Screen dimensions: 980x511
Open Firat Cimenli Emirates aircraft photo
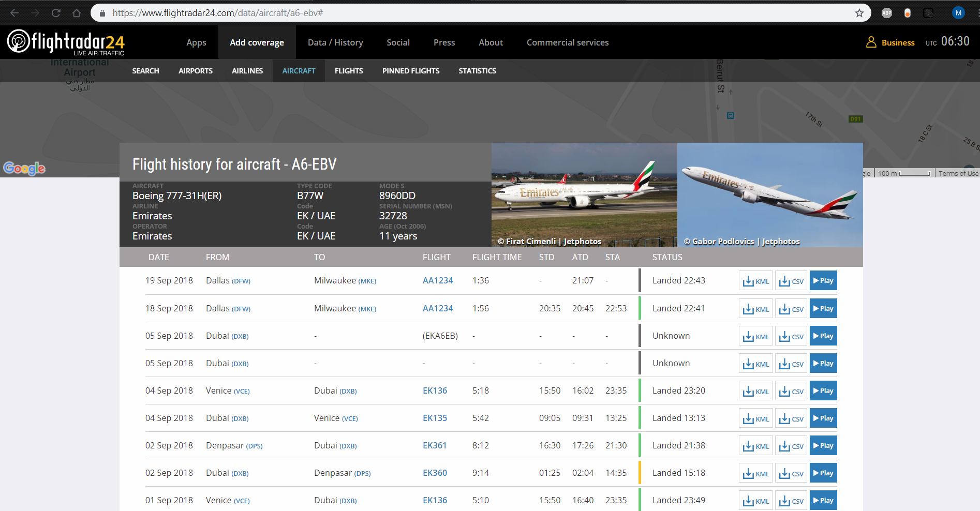click(584, 195)
